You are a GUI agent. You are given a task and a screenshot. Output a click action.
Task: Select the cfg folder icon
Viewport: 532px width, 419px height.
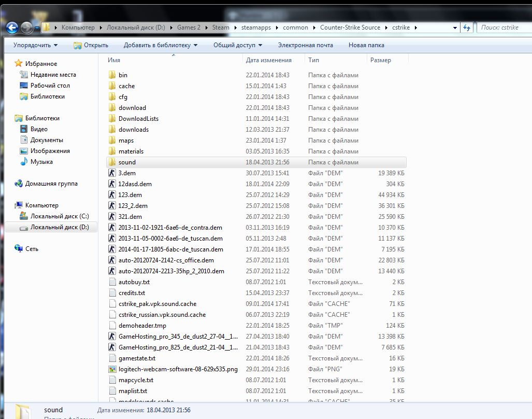coord(112,97)
